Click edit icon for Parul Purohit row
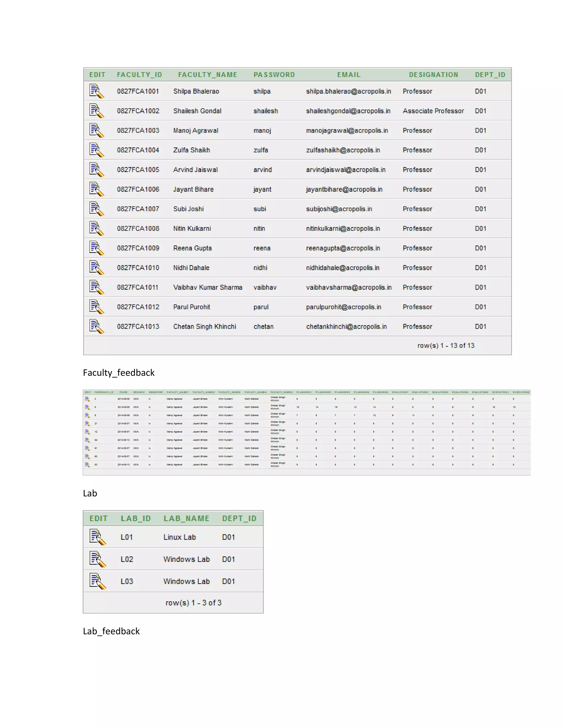Image resolution: width=563 pixels, height=728 pixels. click(97, 307)
